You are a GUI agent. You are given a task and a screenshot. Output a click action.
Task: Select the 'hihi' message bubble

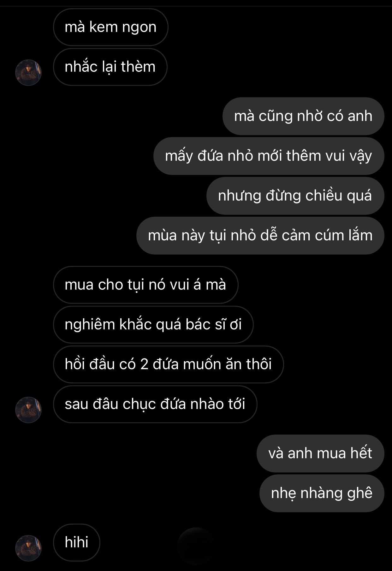(x=76, y=543)
